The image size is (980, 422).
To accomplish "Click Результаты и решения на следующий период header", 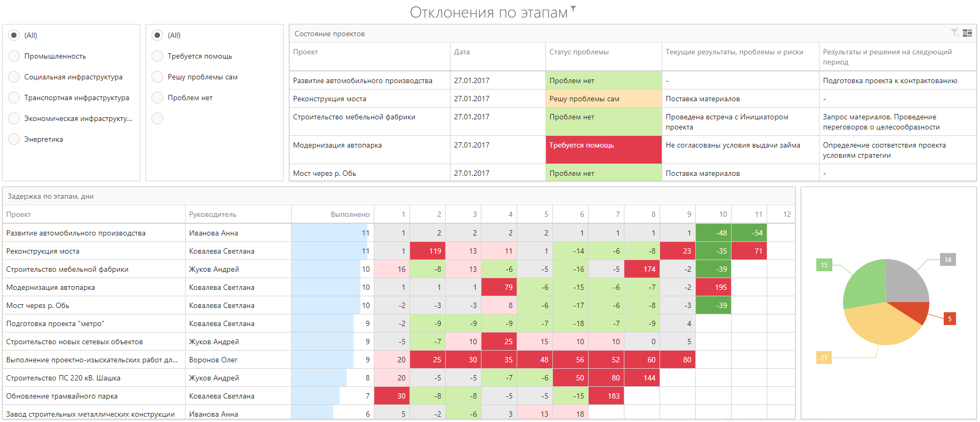I will (x=897, y=56).
